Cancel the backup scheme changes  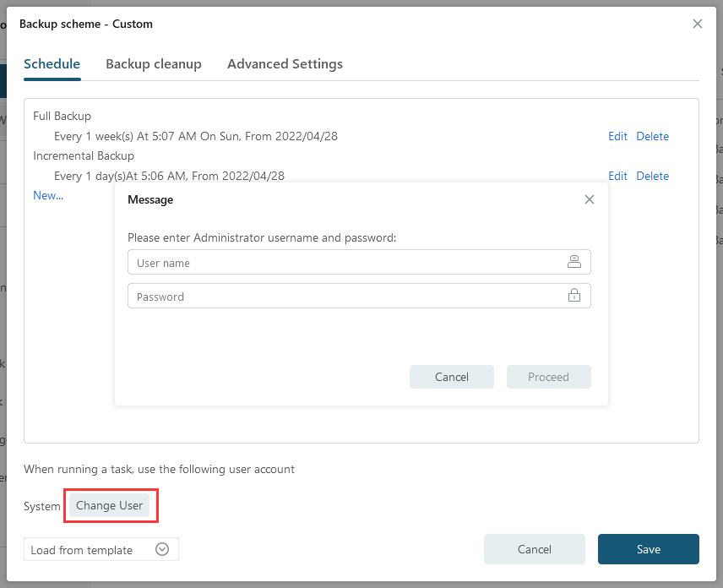point(535,549)
